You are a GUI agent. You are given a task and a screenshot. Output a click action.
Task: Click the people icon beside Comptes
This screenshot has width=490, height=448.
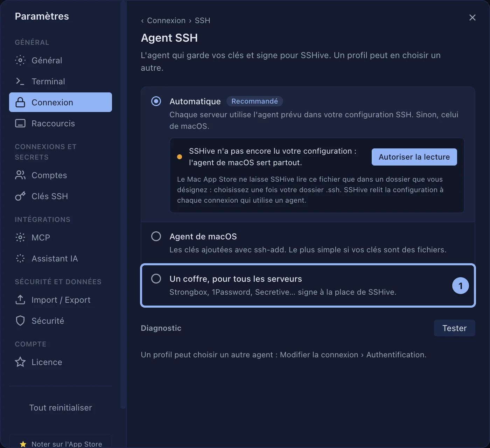click(20, 175)
